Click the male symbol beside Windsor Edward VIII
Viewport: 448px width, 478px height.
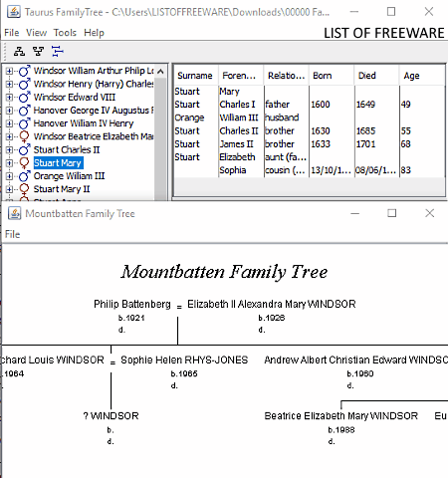pyautogui.click(x=24, y=98)
